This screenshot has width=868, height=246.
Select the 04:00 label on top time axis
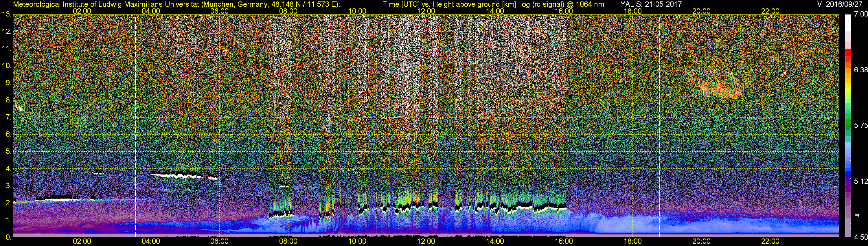click(151, 11)
